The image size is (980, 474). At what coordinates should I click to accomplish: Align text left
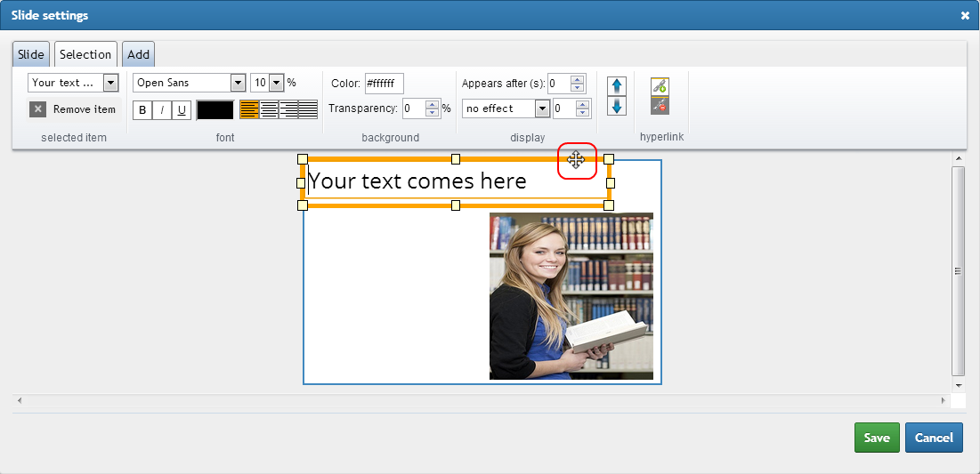[249, 110]
